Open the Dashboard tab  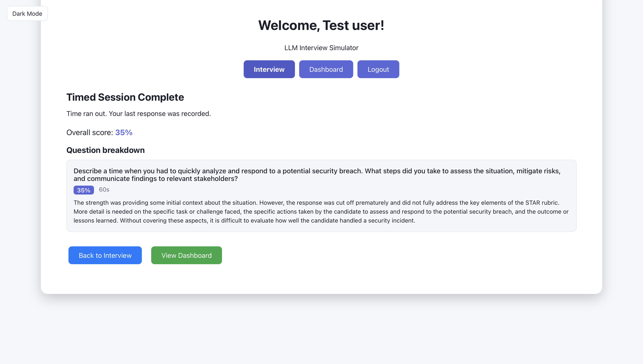coord(326,69)
